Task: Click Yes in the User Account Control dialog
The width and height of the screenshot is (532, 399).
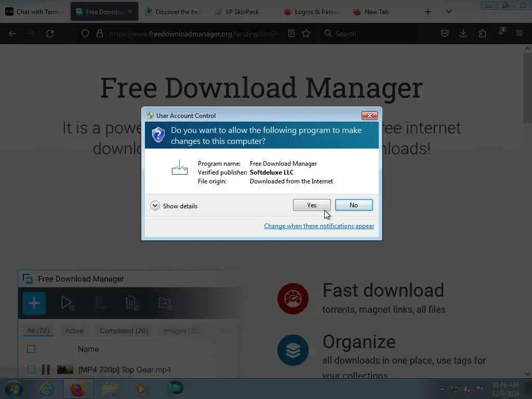Action: (x=312, y=205)
